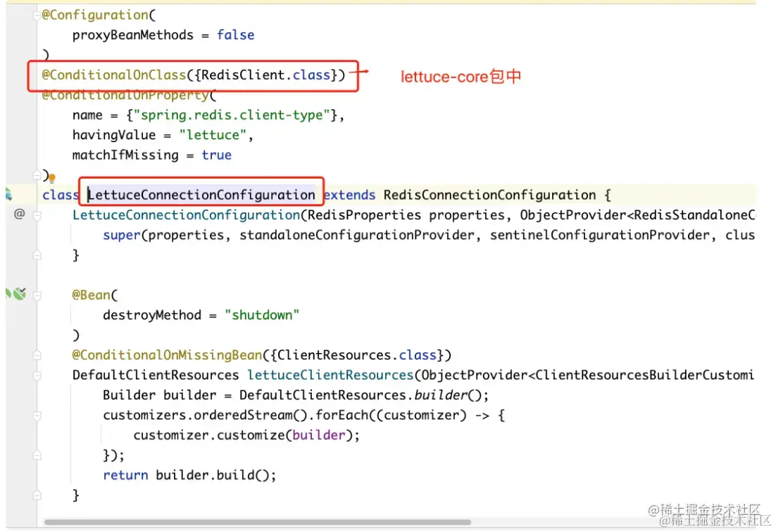The width and height of the screenshot is (776, 532).
Task: Click the yellow light bulb quick-fix icon
Action: [x=52, y=177]
